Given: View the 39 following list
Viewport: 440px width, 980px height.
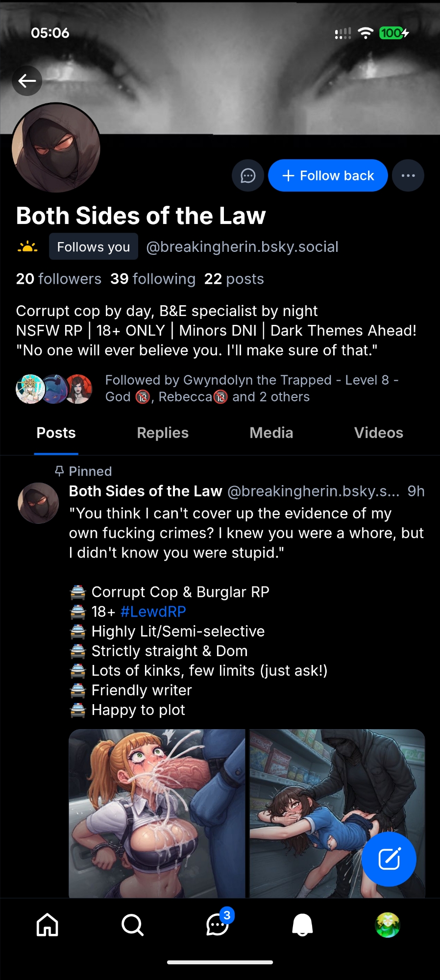Looking at the screenshot, I should (153, 279).
